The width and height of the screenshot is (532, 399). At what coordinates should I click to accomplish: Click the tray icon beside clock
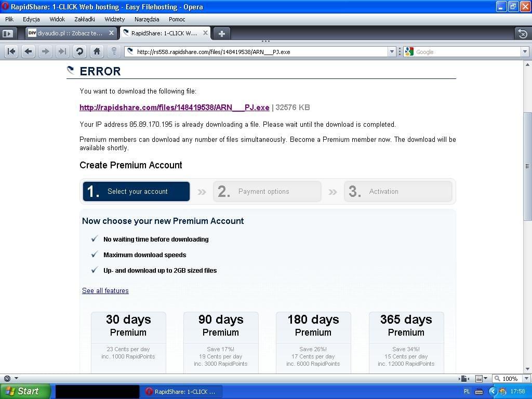coord(502,392)
